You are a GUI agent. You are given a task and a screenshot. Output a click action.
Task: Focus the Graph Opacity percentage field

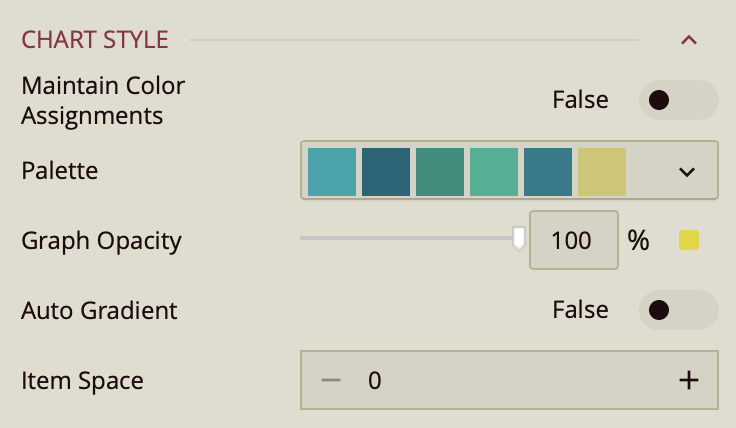[573, 240]
